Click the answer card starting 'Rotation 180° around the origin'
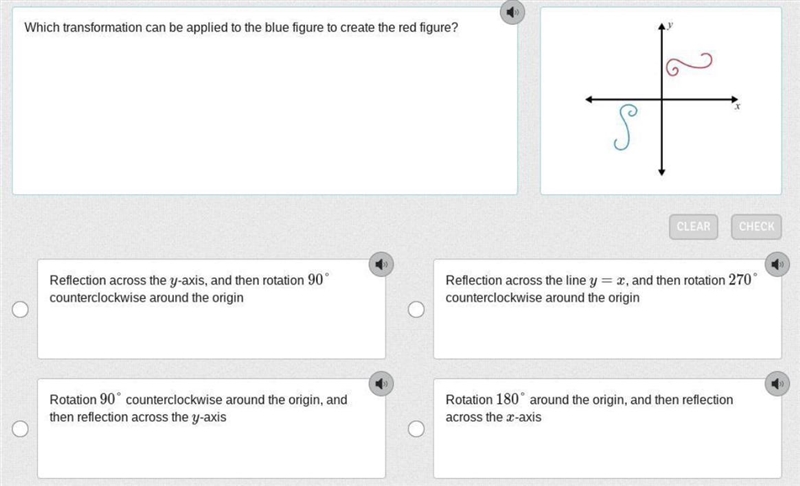 [607, 428]
